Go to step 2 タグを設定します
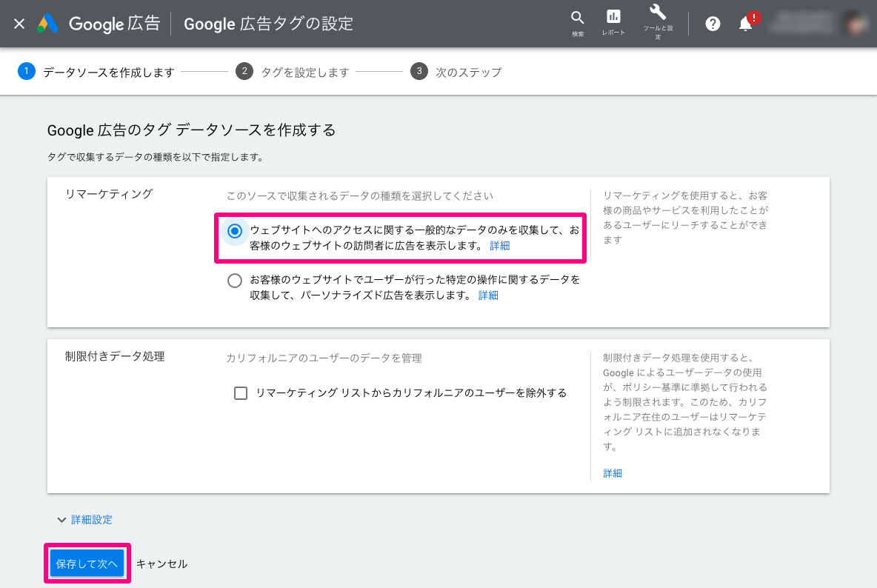Screen dimensions: 877x588 coord(293,72)
